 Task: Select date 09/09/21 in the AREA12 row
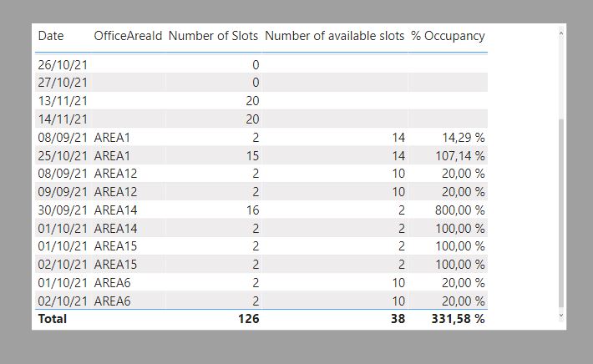click(x=63, y=192)
